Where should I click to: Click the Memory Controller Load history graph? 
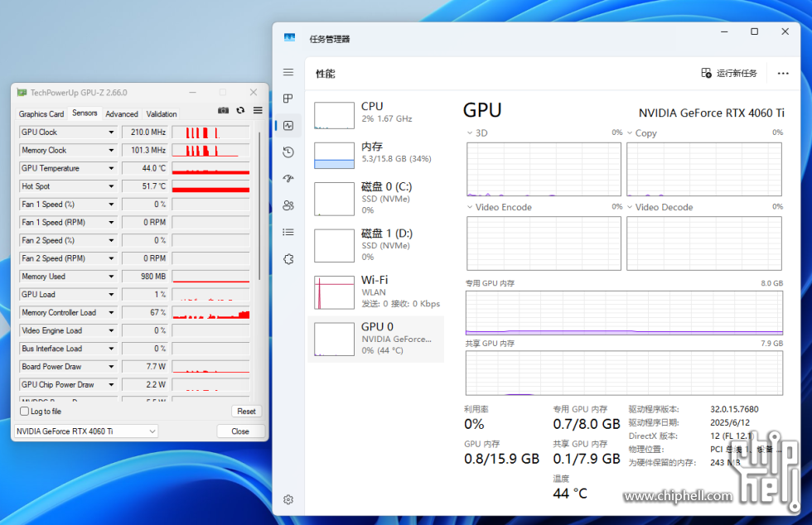[x=210, y=313]
